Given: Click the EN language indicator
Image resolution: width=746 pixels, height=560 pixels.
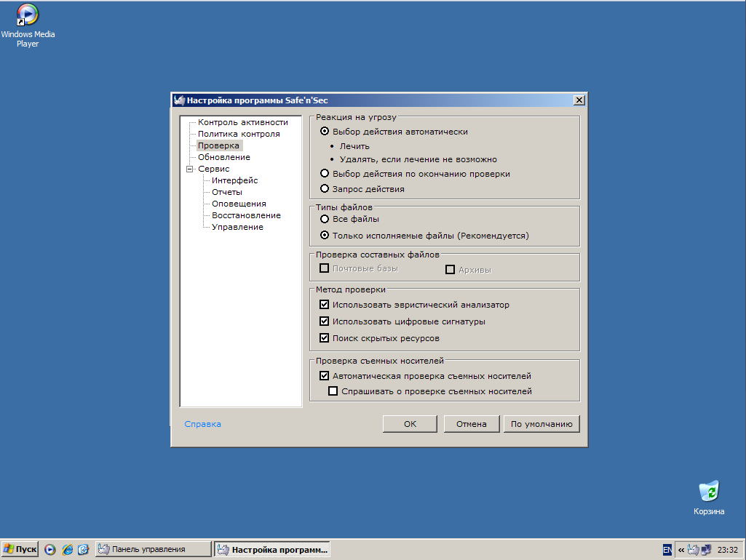Looking at the screenshot, I should tap(667, 550).
